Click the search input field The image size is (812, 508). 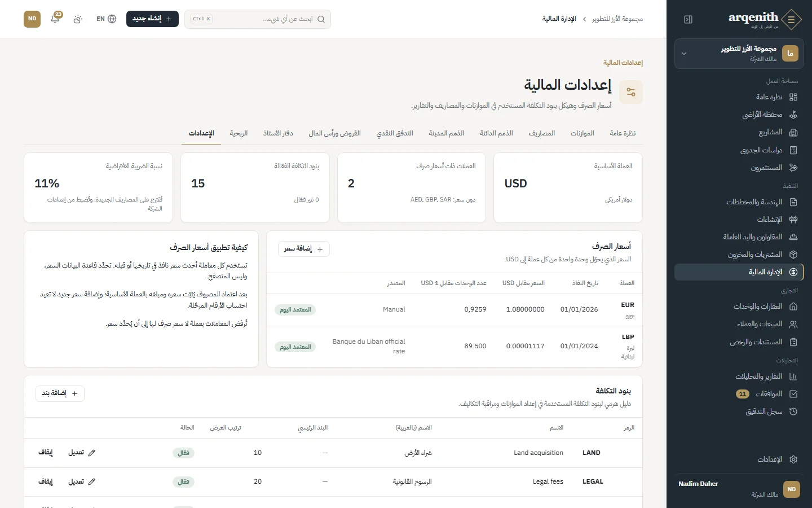coord(258,19)
